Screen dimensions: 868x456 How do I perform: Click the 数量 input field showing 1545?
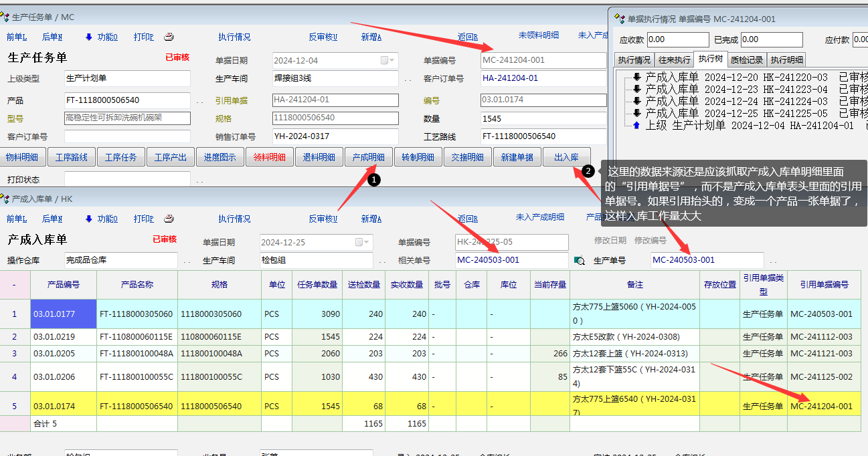coord(542,119)
